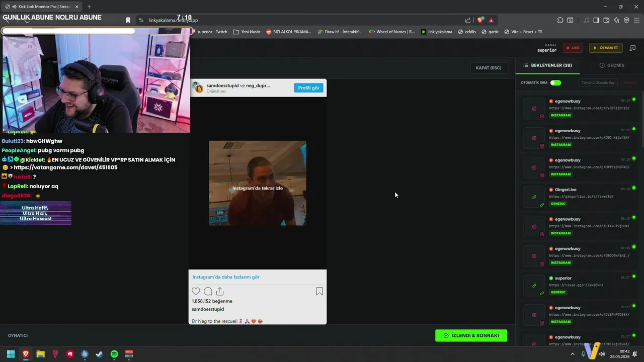Image resolution: width=644 pixels, height=362 pixels.
Task: Select the egenowbusy DWQ_Hijo4lM link entry
Action: click(x=579, y=138)
